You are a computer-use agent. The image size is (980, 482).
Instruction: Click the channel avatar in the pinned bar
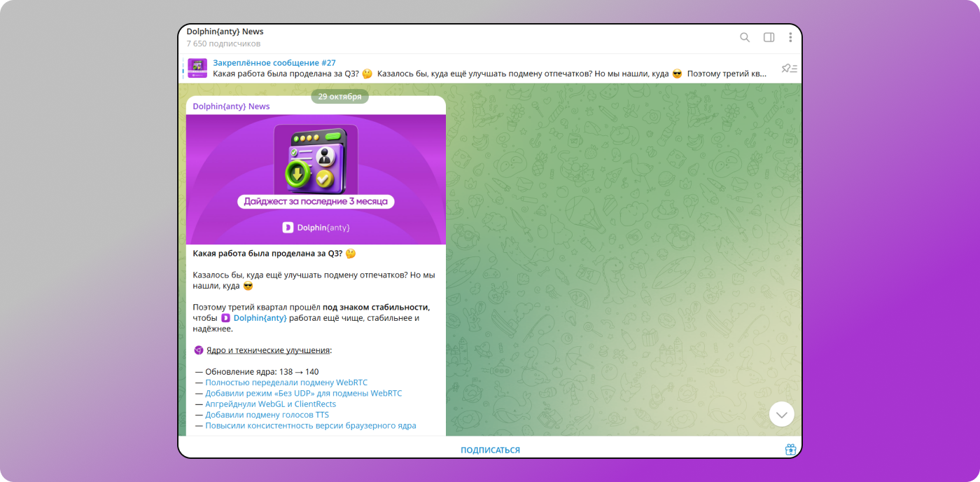197,68
